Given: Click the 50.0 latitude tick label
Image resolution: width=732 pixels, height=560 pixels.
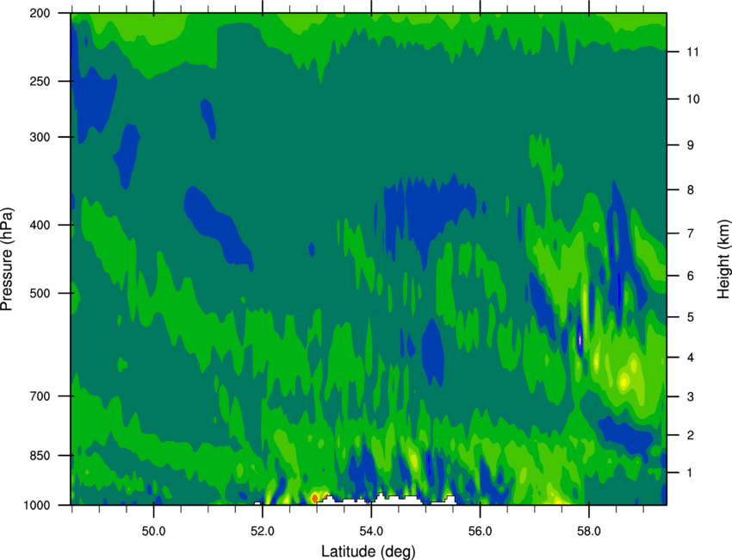Looking at the screenshot, I should click(153, 532).
